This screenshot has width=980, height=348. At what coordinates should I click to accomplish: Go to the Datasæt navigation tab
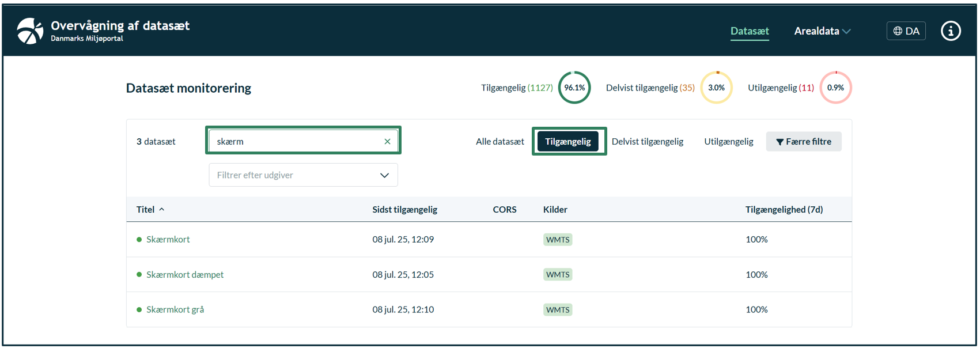[750, 31]
